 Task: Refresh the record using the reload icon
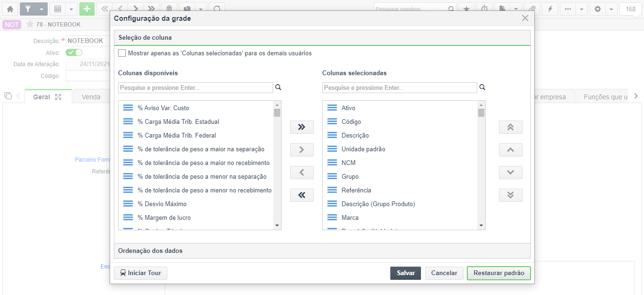(x=217, y=9)
